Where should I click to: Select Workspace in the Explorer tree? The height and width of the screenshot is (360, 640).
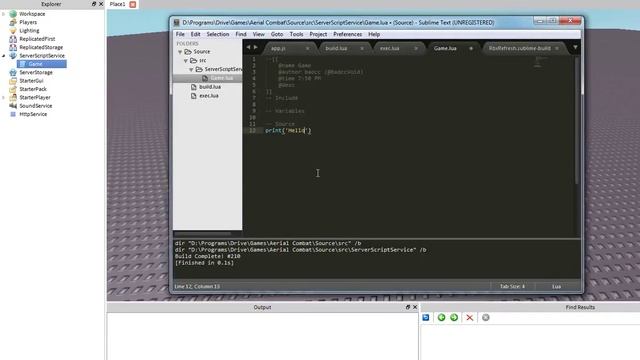coord(32,14)
